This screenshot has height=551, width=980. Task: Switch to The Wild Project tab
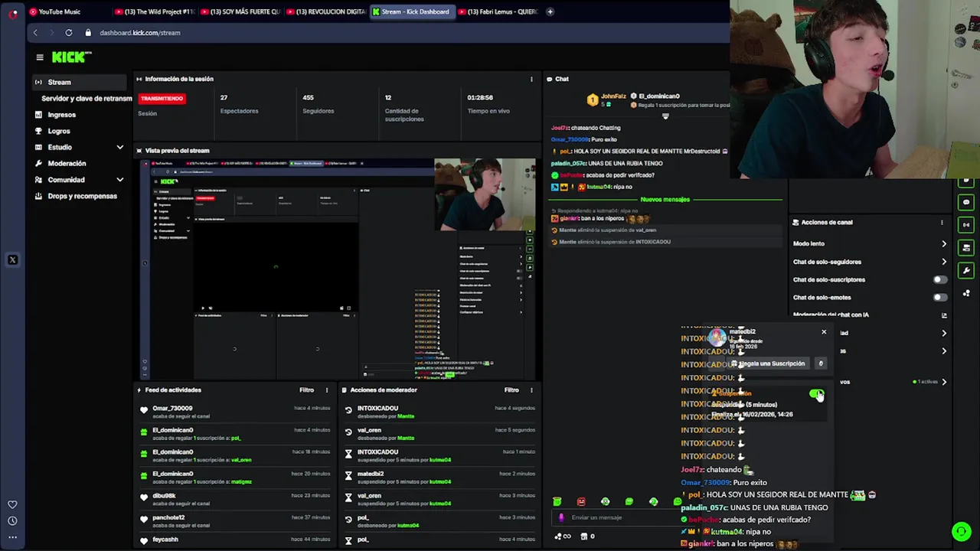click(155, 11)
